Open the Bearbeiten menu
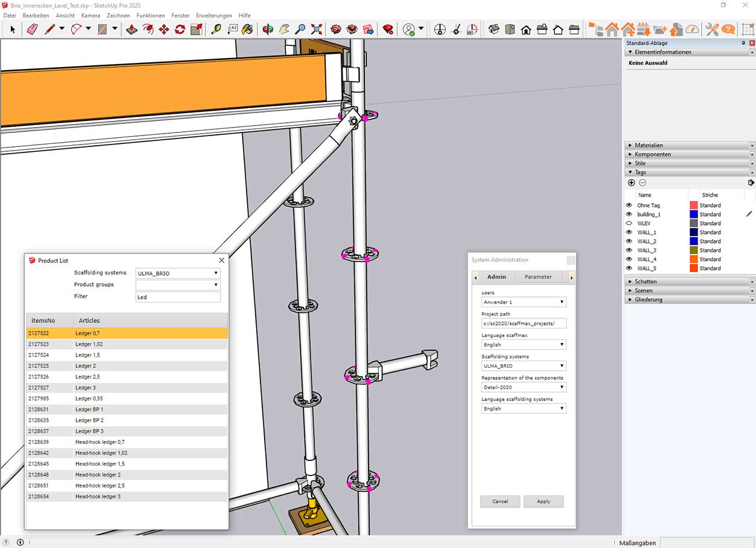The image size is (756, 548). click(x=36, y=15)
